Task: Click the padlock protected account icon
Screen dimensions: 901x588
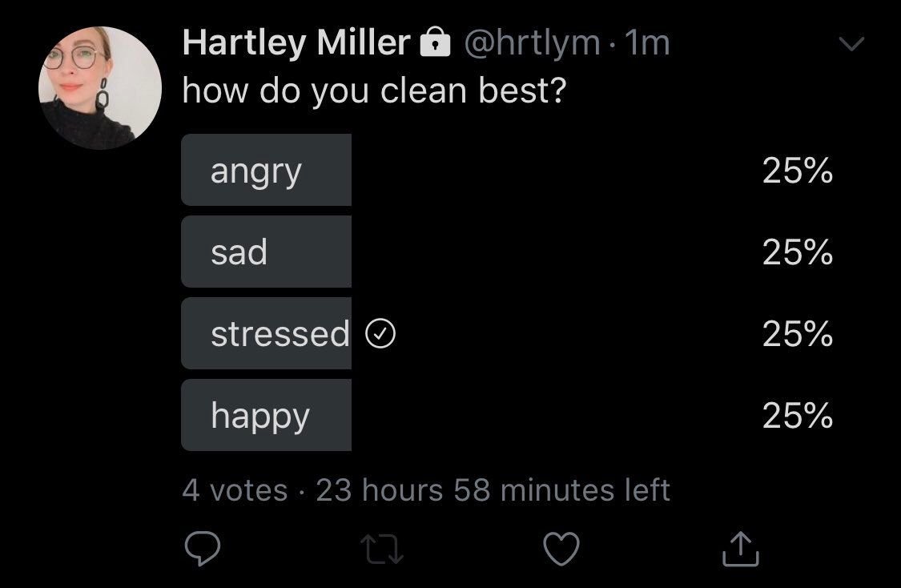Action: tap(436, 42)
